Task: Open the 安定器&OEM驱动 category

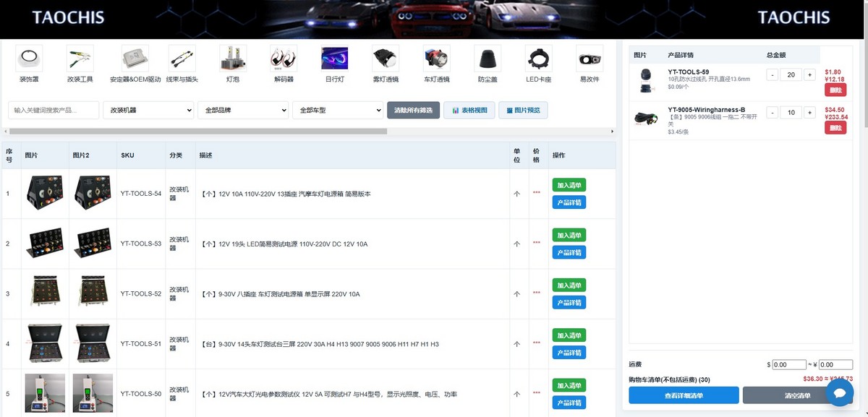Action: [135, 58]
